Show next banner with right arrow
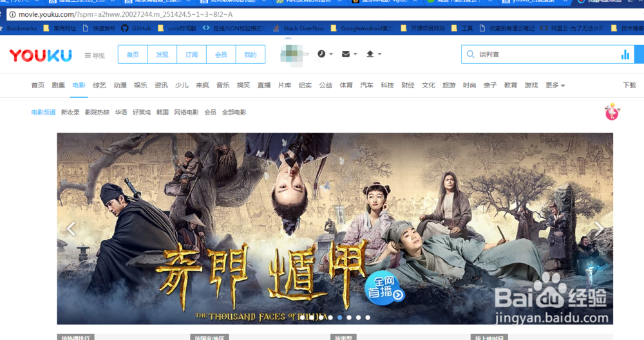 point(599,229)
